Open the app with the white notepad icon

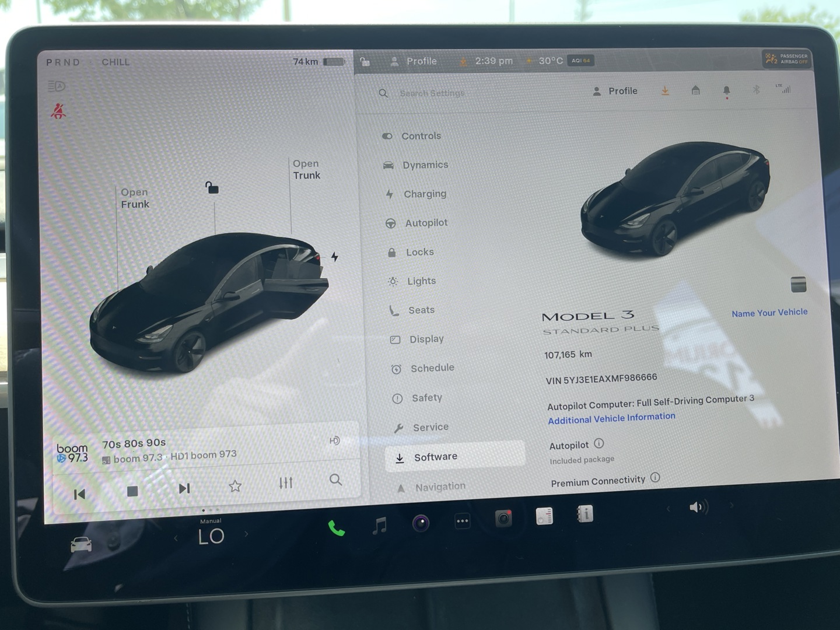tap(544, 516)
